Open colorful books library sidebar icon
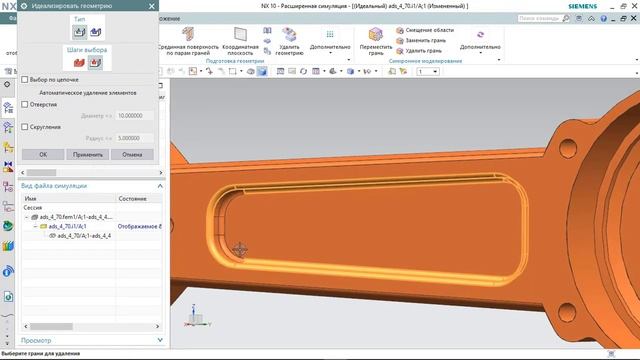 click(8, 246)
